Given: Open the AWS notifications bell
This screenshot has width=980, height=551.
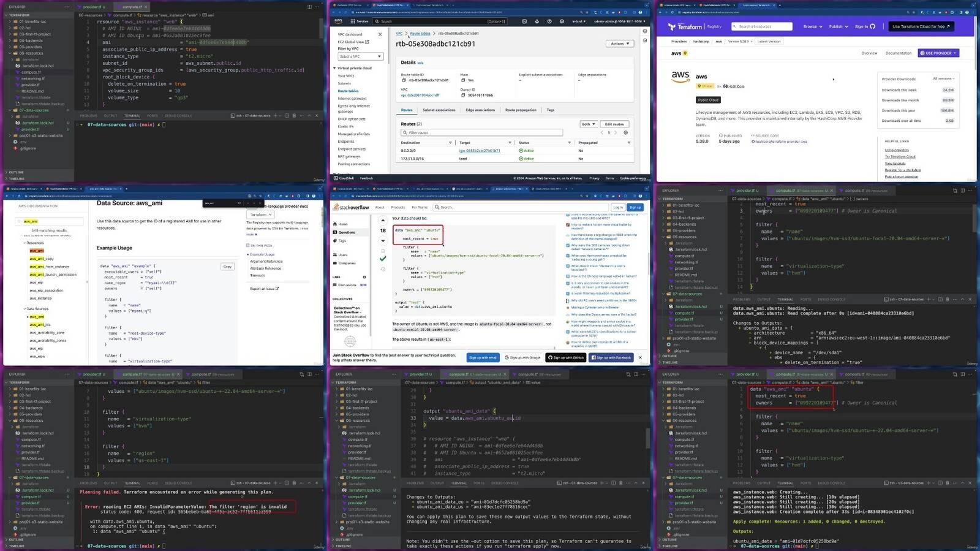Looking at the screenshot, I should (x=537, y=21).
